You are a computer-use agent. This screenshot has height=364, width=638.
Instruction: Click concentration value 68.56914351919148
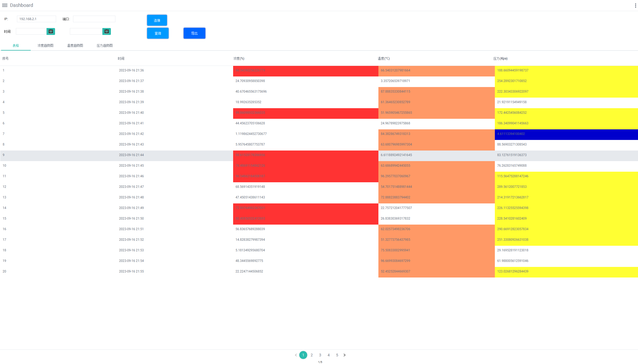click(250, 187)
